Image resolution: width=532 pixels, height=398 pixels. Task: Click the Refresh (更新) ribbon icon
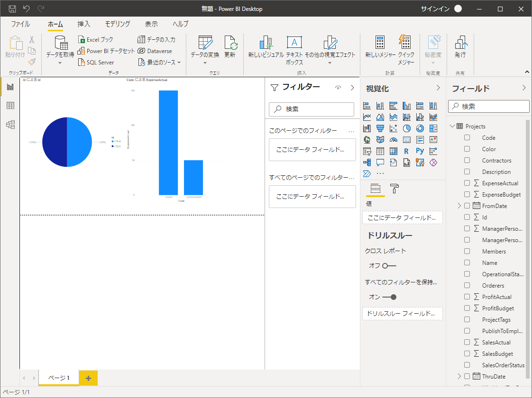click(x=230, y=47)
